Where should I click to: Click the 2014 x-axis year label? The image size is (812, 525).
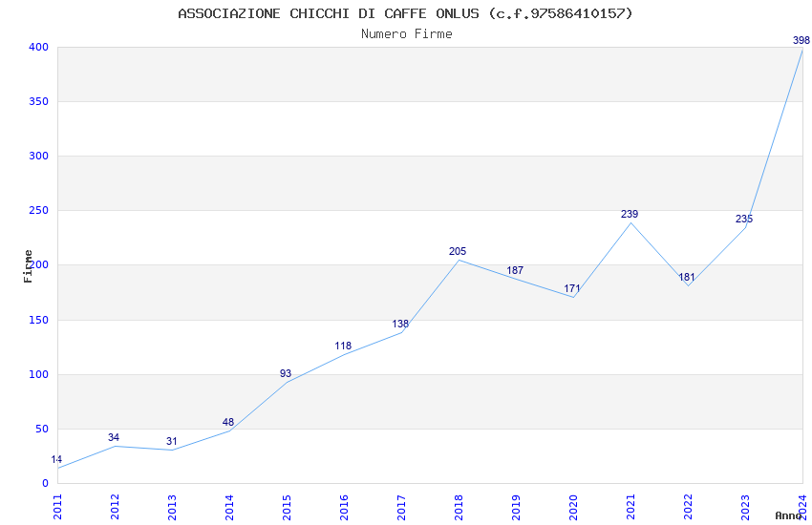[x=229, y=508]
